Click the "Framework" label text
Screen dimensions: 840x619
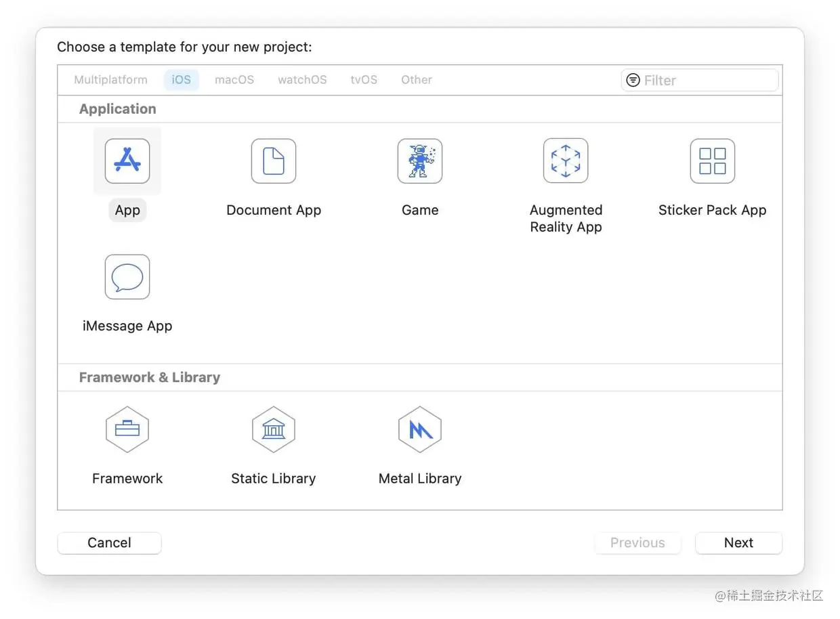127,478
